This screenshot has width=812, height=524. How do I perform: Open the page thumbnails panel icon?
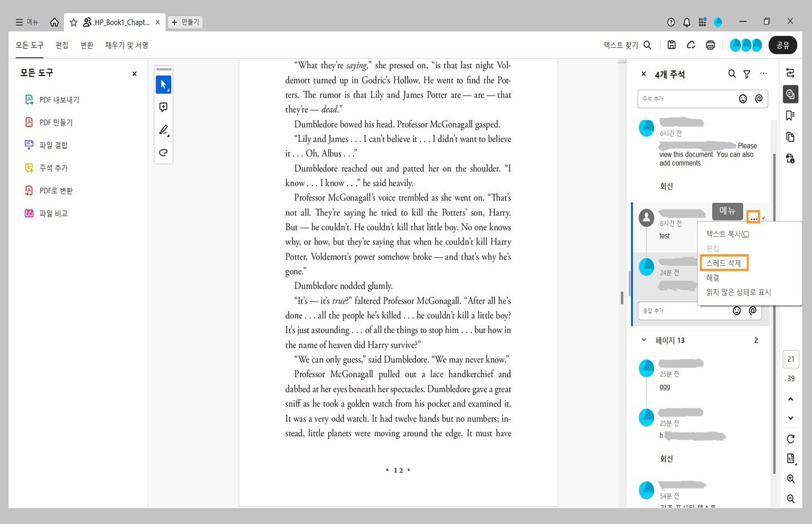click(791, 137)
